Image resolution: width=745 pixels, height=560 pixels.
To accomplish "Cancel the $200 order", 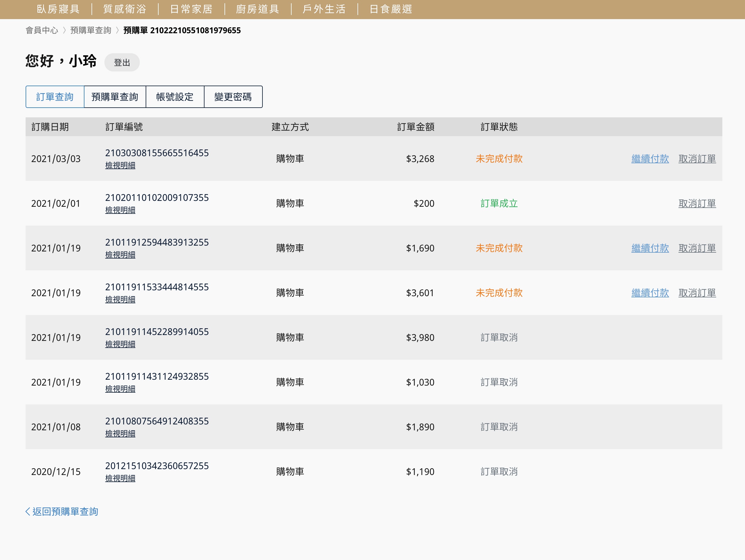I will tap(697, 204).
